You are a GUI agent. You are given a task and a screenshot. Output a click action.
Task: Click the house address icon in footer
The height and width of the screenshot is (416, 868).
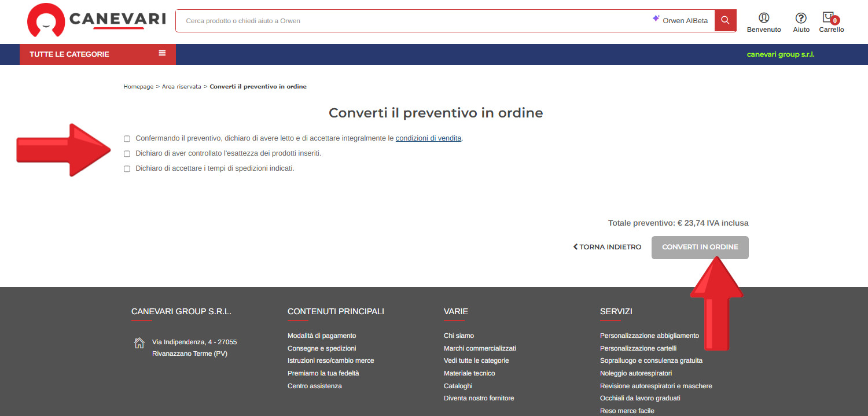[x=139, y=343]
